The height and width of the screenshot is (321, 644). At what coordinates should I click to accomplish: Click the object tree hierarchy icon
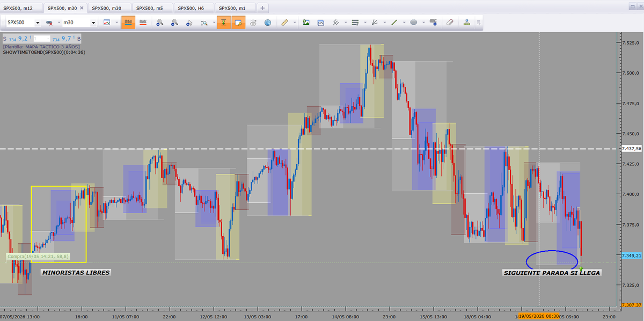[466, 23]
